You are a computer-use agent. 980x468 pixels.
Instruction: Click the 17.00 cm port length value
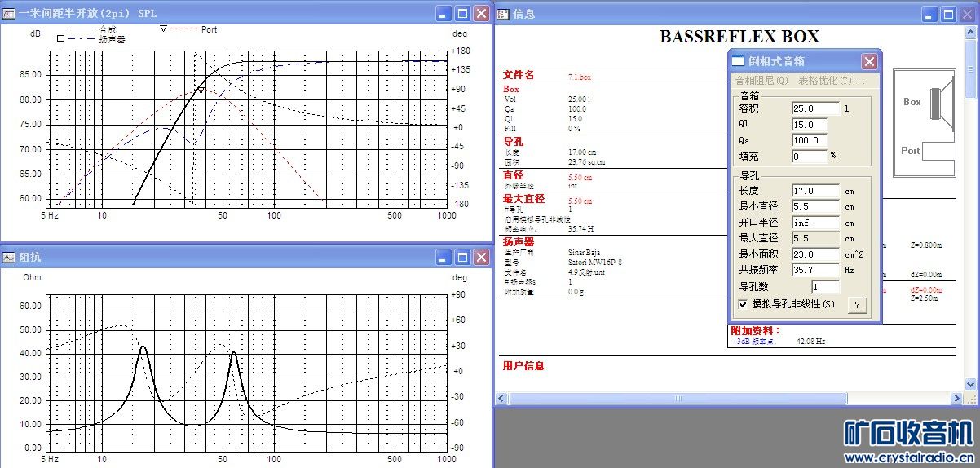pos(582,152)
